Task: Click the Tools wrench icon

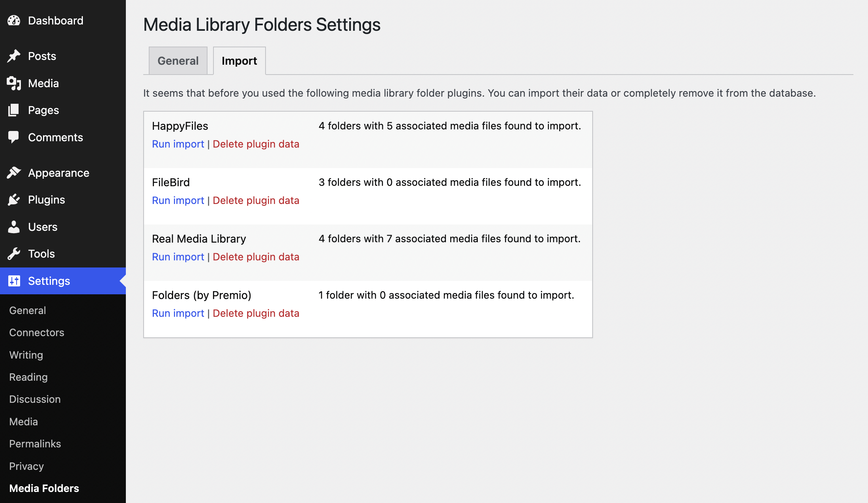Action: pos(14,254)
